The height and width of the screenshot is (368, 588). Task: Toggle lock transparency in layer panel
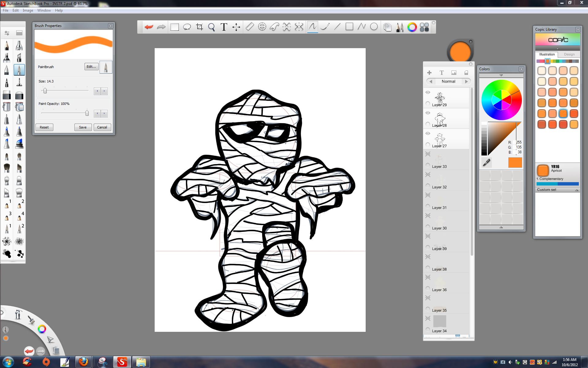pyautogui.click(x=466, y=73)
